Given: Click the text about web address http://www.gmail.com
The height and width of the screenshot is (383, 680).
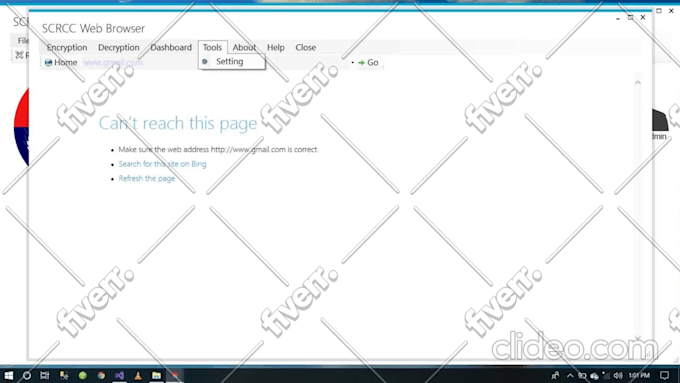Looking at the screenshot, I should click(218, 149).
